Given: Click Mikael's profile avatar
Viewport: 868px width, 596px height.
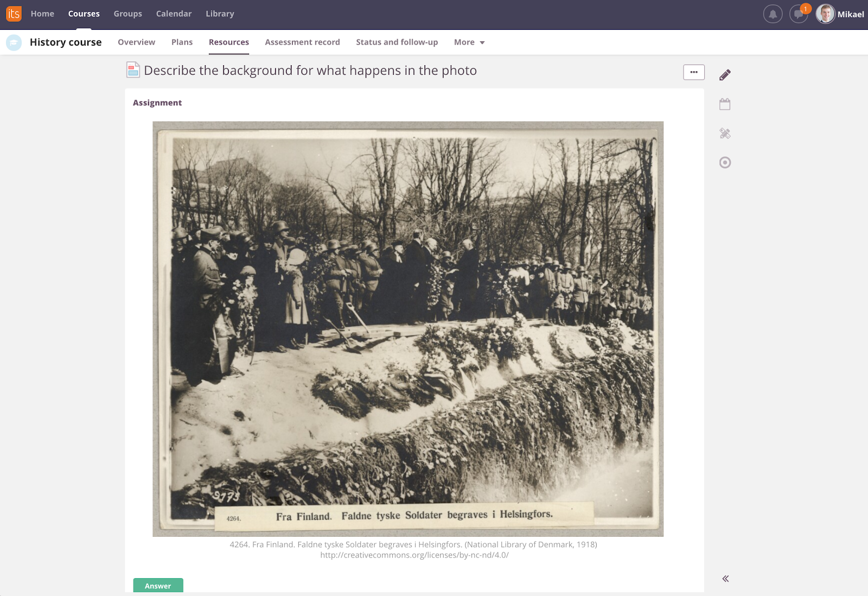Looking at the screenshot, I should tap(825, 14).
